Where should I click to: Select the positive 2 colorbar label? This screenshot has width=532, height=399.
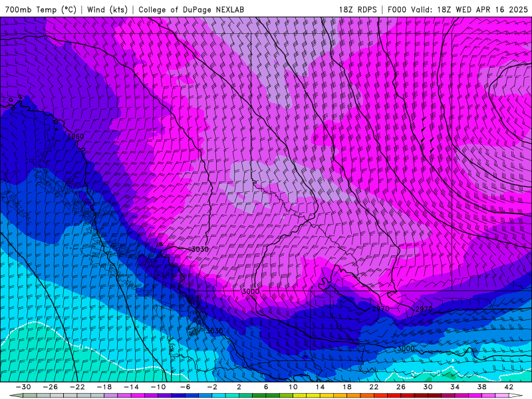pyautogui.click(x=239, y=387)
